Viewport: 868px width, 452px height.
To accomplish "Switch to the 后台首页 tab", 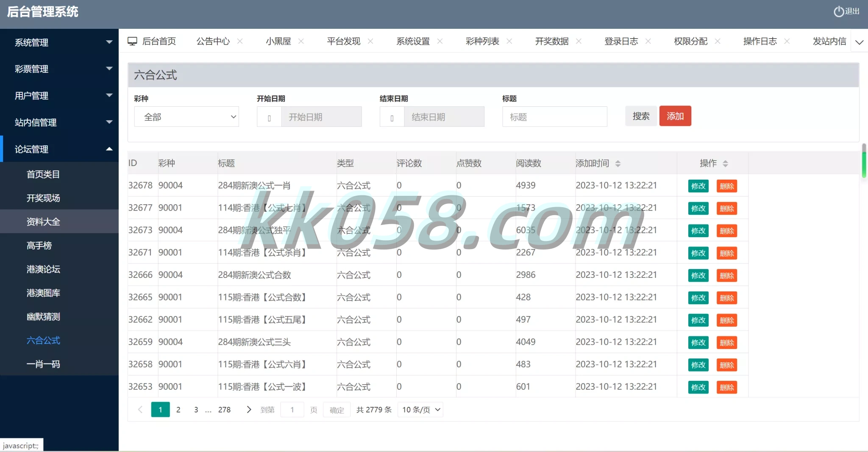I will [152, 41].
